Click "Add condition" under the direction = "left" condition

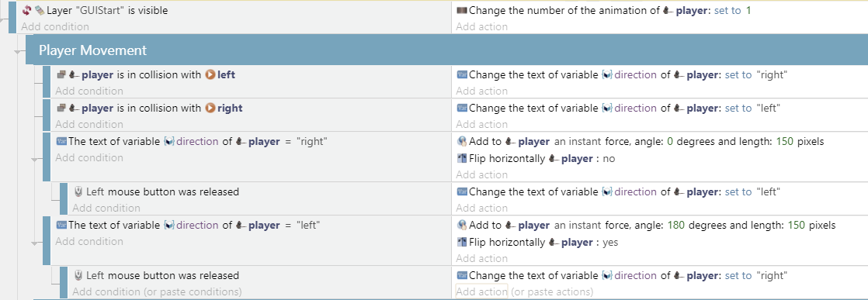[89, 241]
